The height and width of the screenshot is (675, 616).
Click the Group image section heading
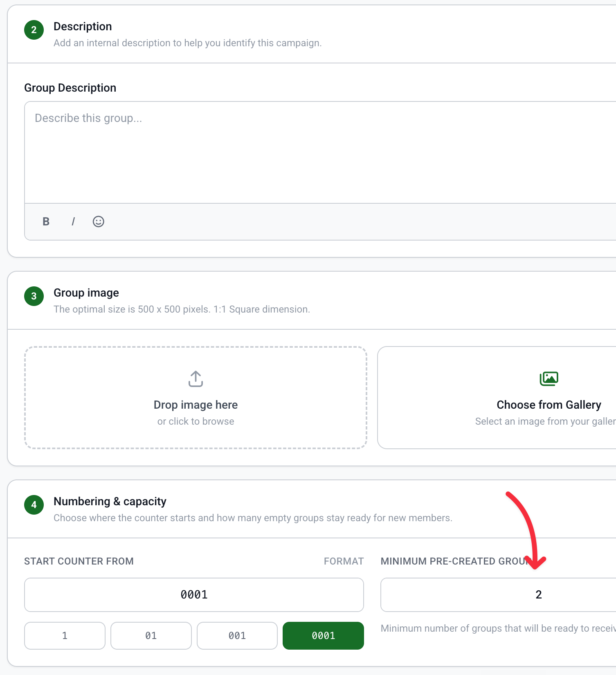86,293
